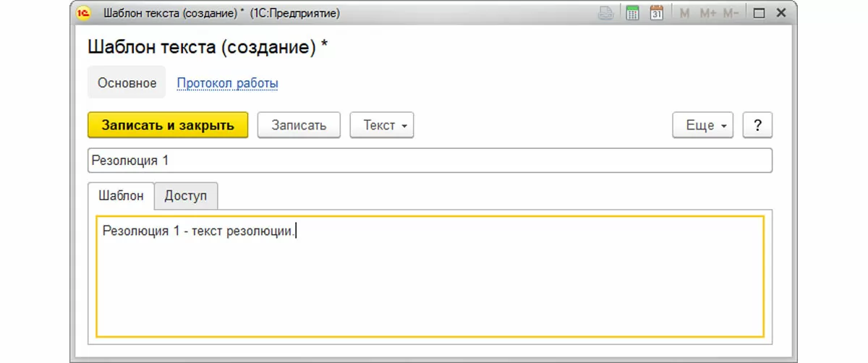Viewport: 868px width, 363px height.
Task: Click the M memory button
Action: click(684, 13)
